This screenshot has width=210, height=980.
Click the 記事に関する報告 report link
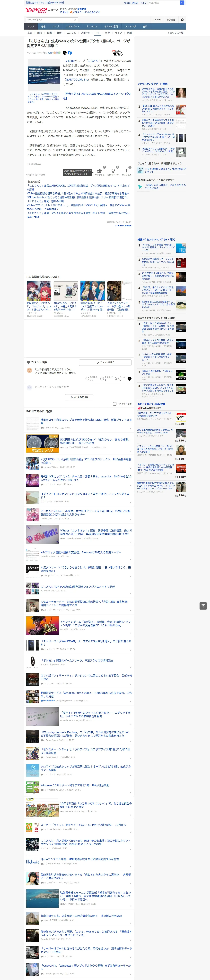tap(36, 175)
